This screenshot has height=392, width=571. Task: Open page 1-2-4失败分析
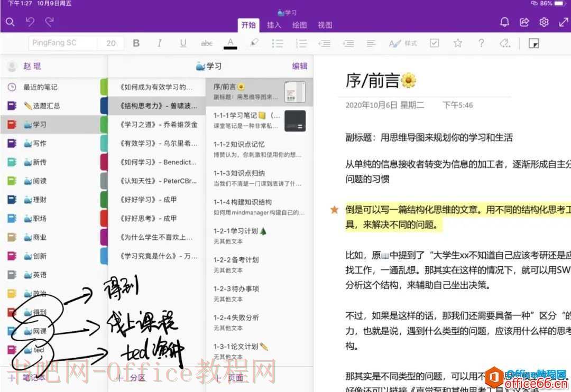pos(259,322)
